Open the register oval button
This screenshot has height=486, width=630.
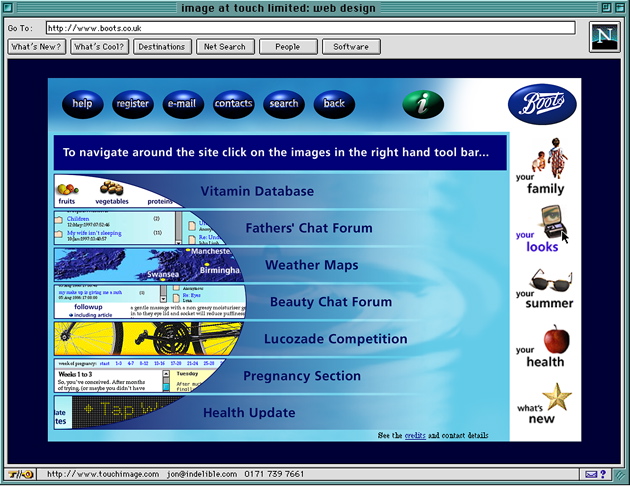point(133,104)
